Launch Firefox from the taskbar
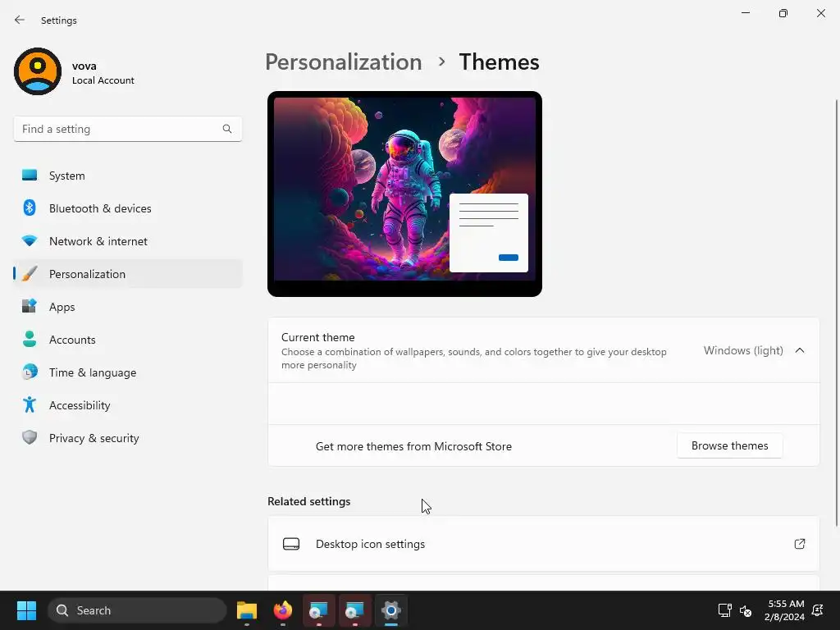This screenshot has width=840, height=630. coord(283,610)
